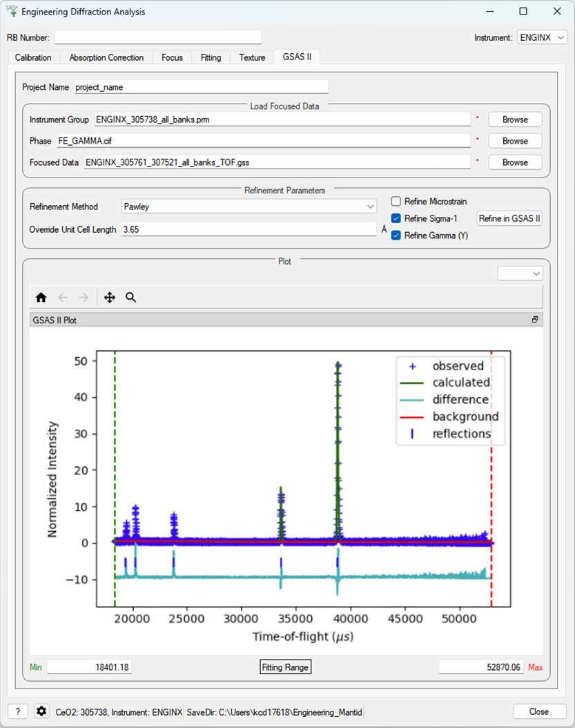Open the empty plot selection dropdown
575x728 pixels.
pos(520,274)
